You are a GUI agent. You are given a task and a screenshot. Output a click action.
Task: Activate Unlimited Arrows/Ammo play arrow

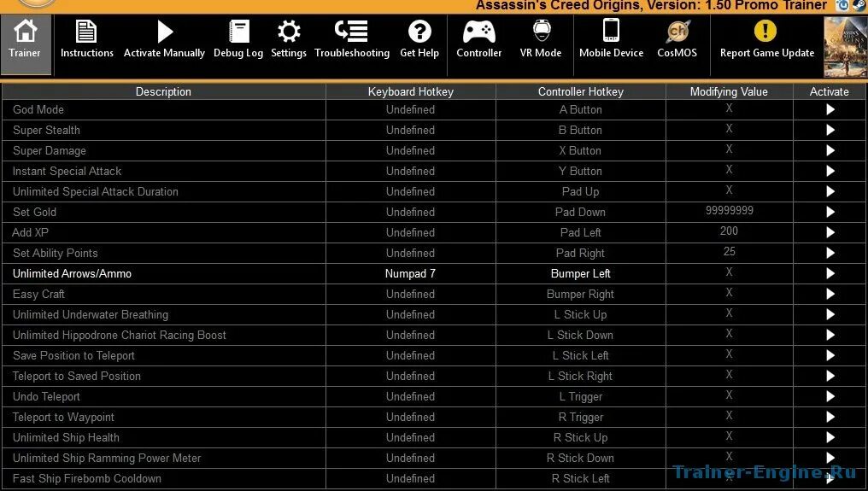830,273
